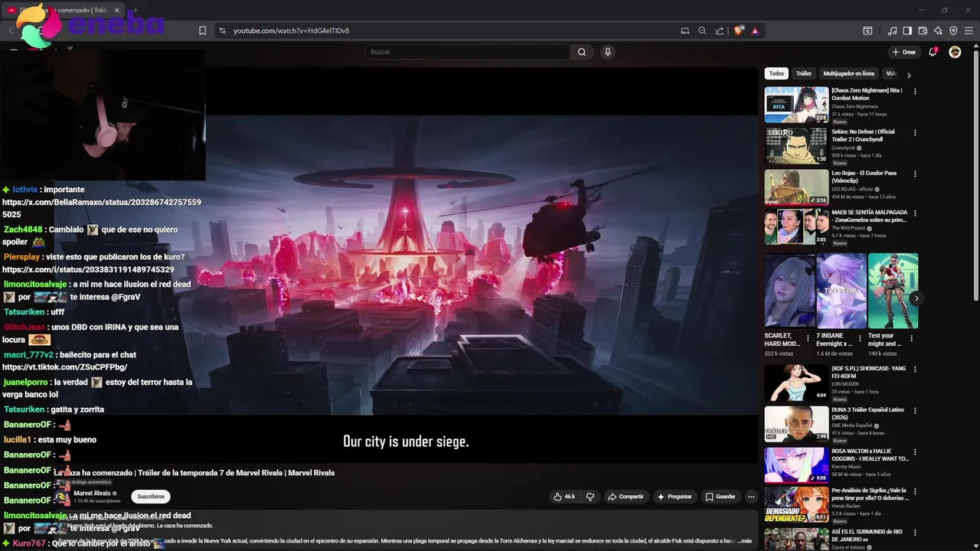Open browser hamburger main menu
The height and width of the screenshot is (551, 980).
pos(969,31)
